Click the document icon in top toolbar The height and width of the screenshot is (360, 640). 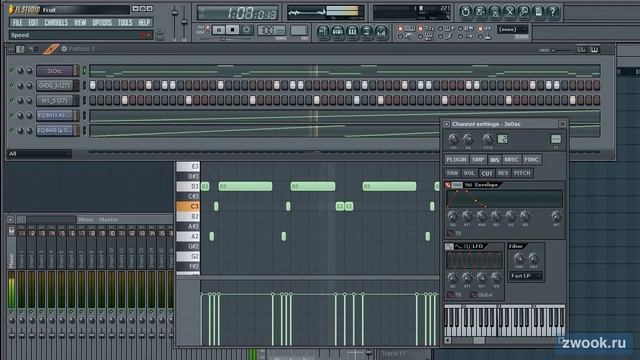[538, 12]
